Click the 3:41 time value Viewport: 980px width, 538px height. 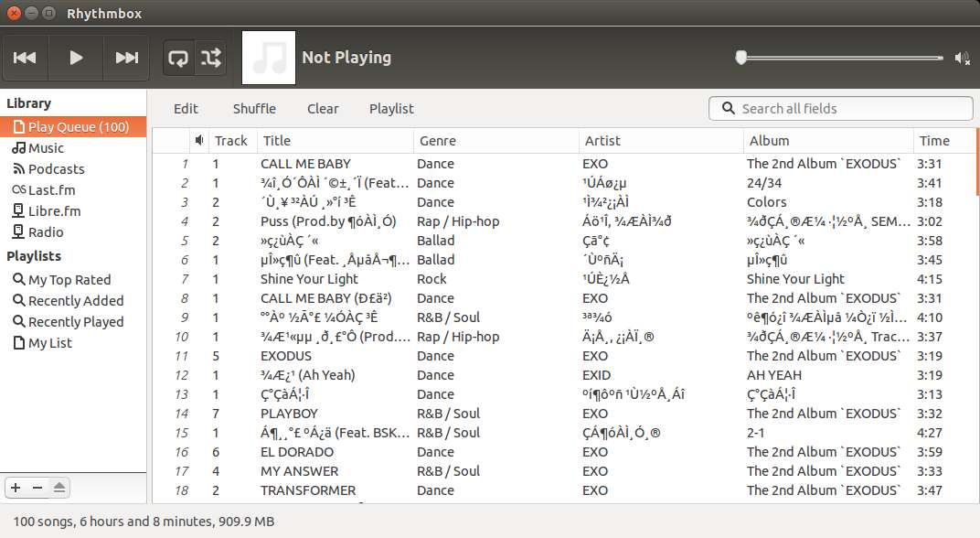click(x=930, y=183)
